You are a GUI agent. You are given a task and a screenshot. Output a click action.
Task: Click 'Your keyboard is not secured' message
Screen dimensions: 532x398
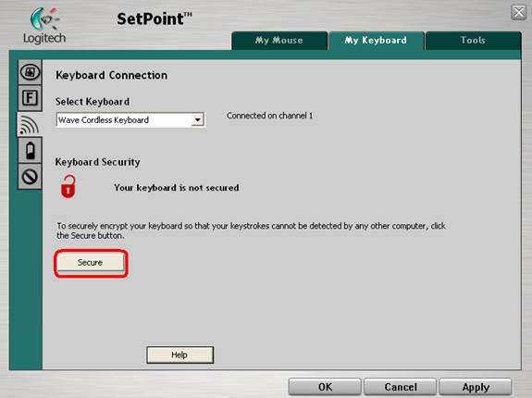click(x=177, y=188)
